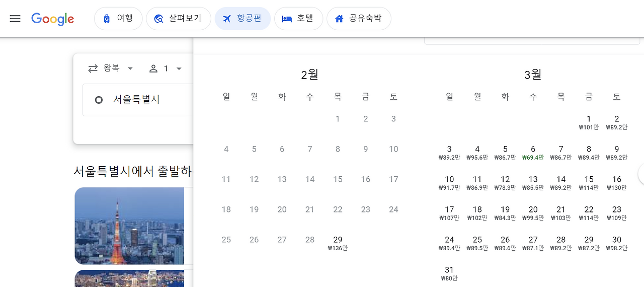
Task: Choose March 5 date
Action: click(505, 153)
